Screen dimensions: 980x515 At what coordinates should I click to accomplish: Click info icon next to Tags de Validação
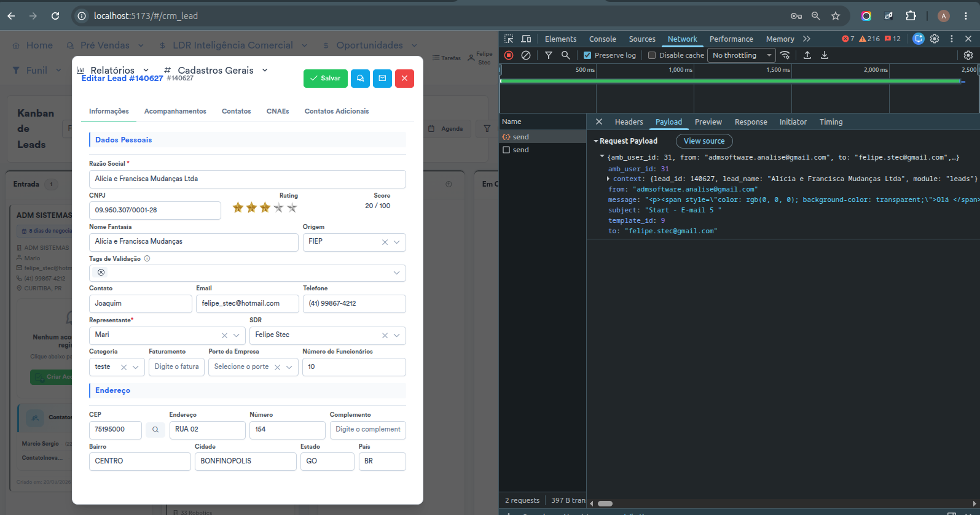[147, 258]
